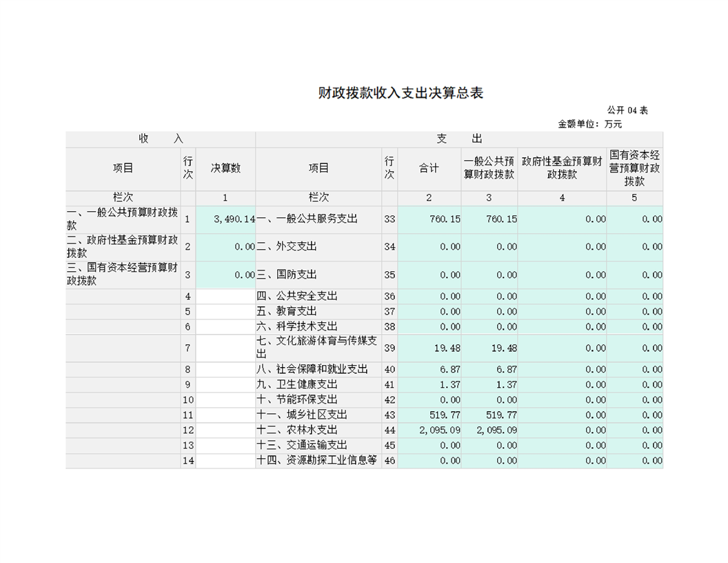Viewport: 728px width, 563px height.
Task: Select row item 三、国有资本经营预算财政拨款
Action: [x=123, y=275]
